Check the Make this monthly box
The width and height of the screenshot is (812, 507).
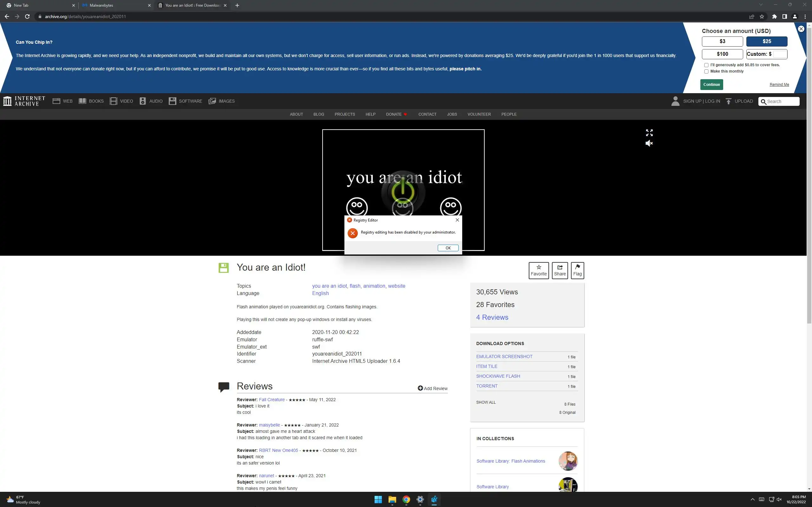[706, 71]
